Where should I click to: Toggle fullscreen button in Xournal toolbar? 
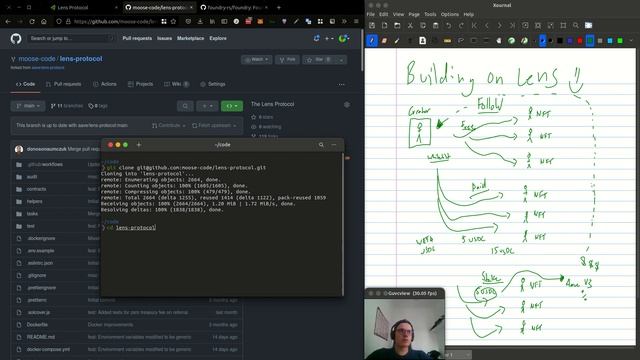click(589, 25)
